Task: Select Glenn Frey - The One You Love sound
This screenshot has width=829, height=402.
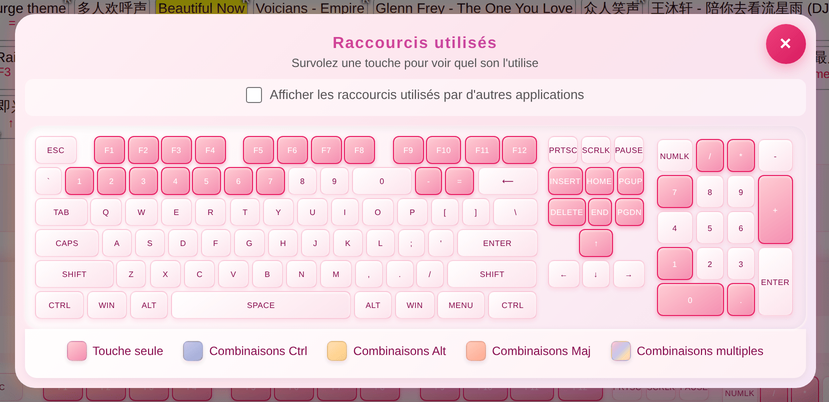Action: [x=474, y=8]
